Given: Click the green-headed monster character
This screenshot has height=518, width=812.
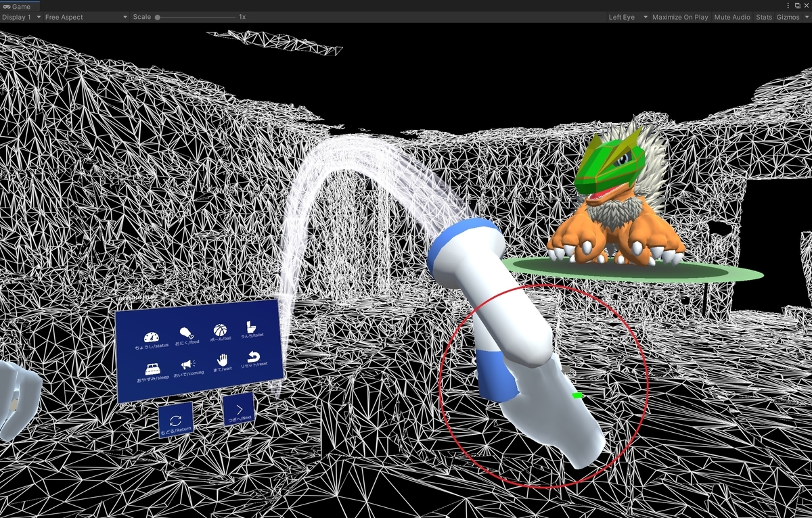Looking at the screenshot, I should click(x=615, y=196).
